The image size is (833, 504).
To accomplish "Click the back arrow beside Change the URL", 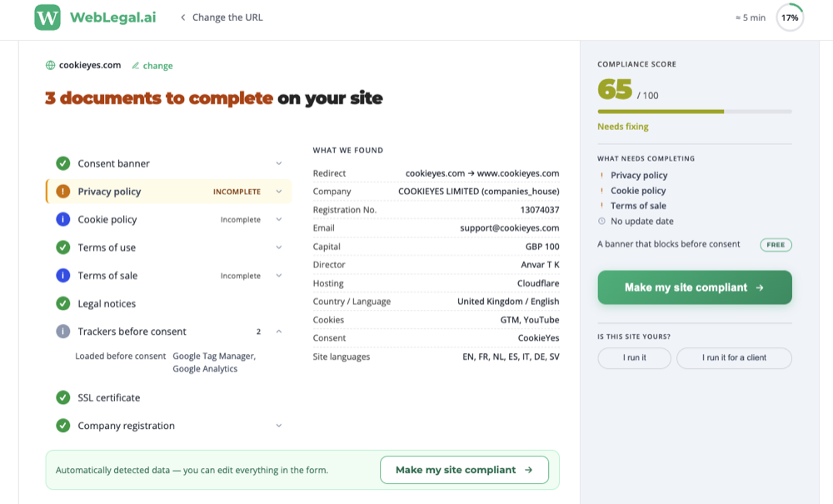I will click(x=182, y=17).
